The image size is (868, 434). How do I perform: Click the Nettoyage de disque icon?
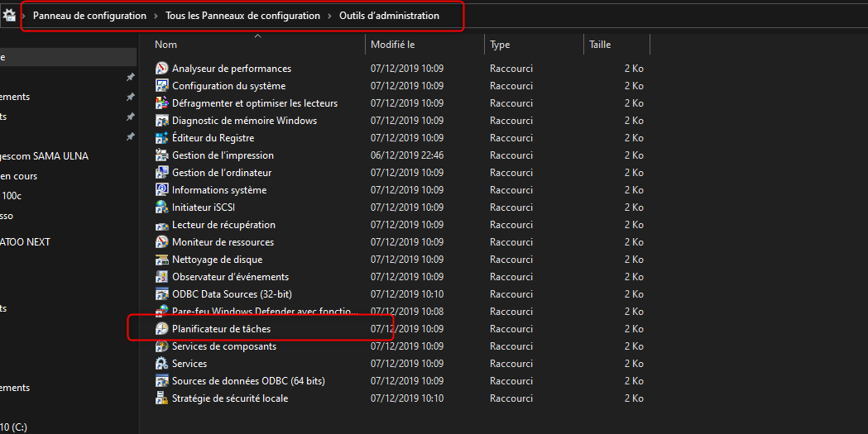click(161, 260)
